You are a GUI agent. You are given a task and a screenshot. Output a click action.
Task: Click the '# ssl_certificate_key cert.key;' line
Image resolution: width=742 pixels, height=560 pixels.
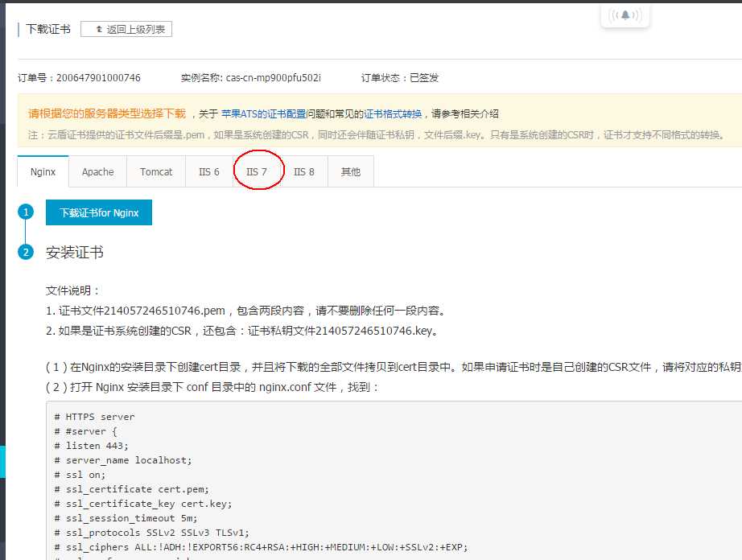(143, 504)
